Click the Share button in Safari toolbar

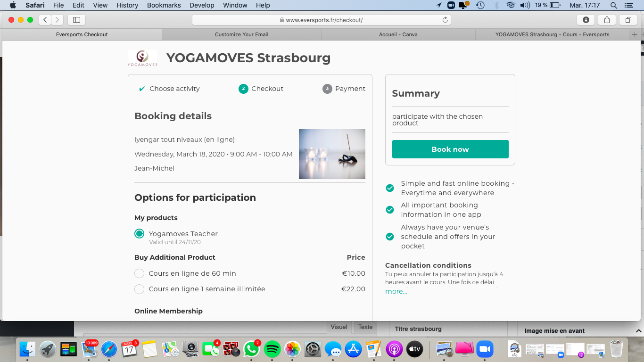pyautogui.click(x=607, y=20)
